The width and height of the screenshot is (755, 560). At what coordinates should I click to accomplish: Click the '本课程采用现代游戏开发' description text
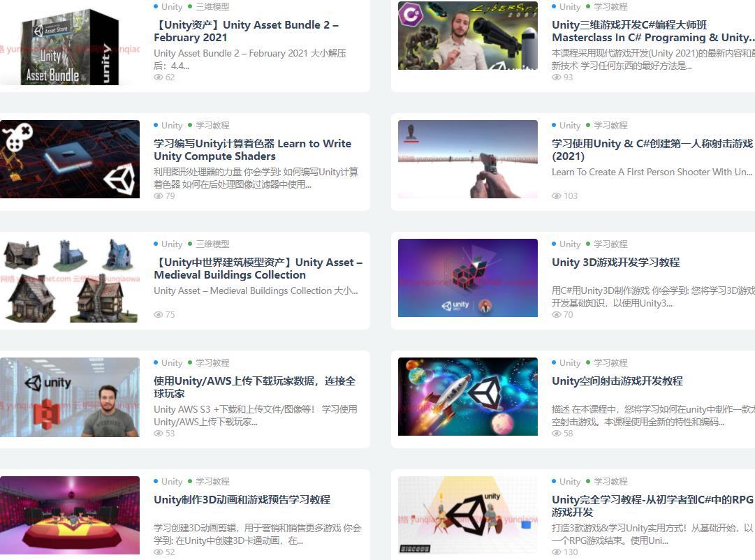tap(654, 59)
